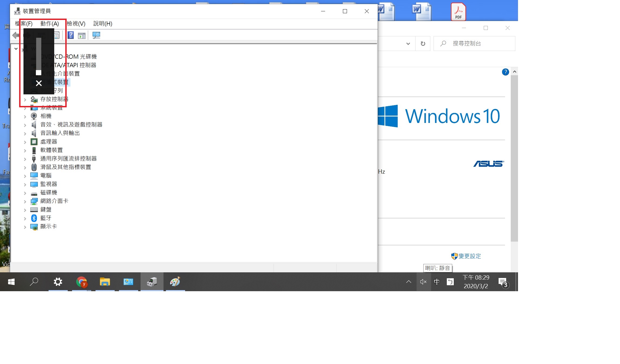The width and height of the screenshot is (620, 364).
Task: Open the 動作(A) menu
Action: [50, 24]
